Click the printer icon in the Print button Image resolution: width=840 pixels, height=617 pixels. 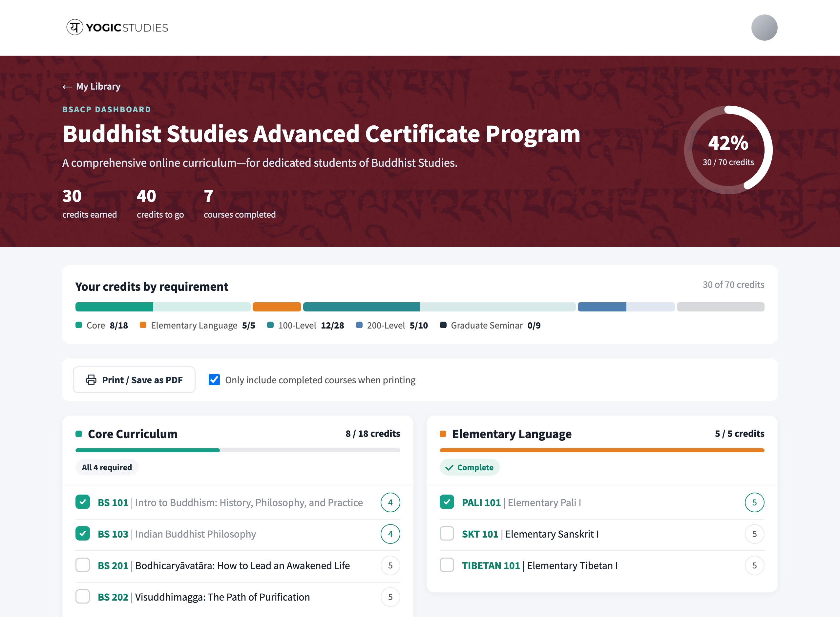tap(91, 380)
